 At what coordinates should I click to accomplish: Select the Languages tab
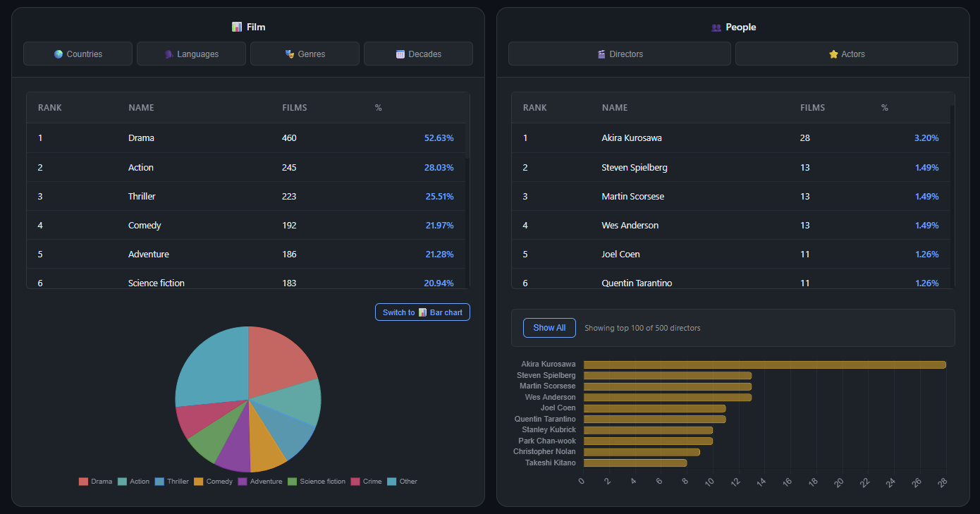[191, 54]
